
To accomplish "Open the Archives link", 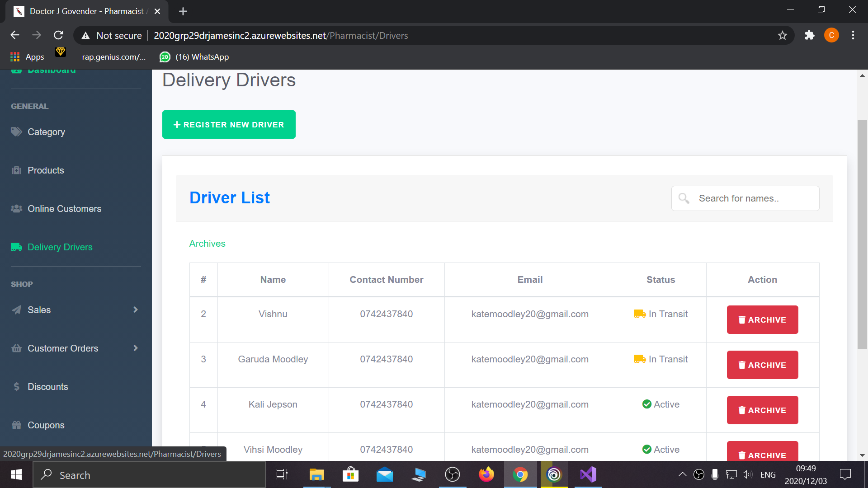I will [207, 244].
